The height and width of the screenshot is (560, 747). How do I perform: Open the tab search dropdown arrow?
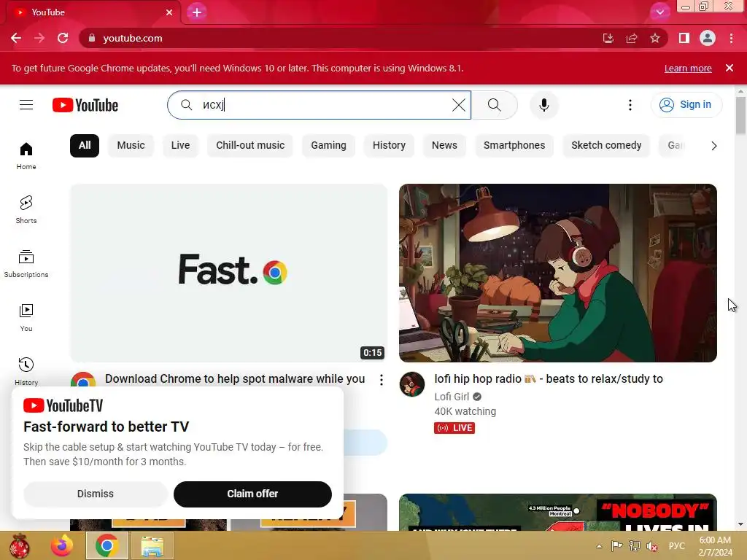[659, 12]
